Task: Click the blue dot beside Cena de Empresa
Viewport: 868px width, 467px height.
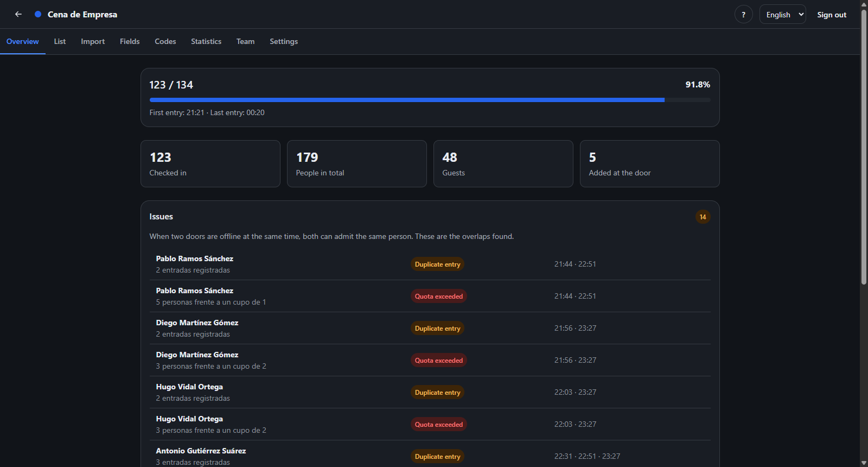Action: click(38, 14)
